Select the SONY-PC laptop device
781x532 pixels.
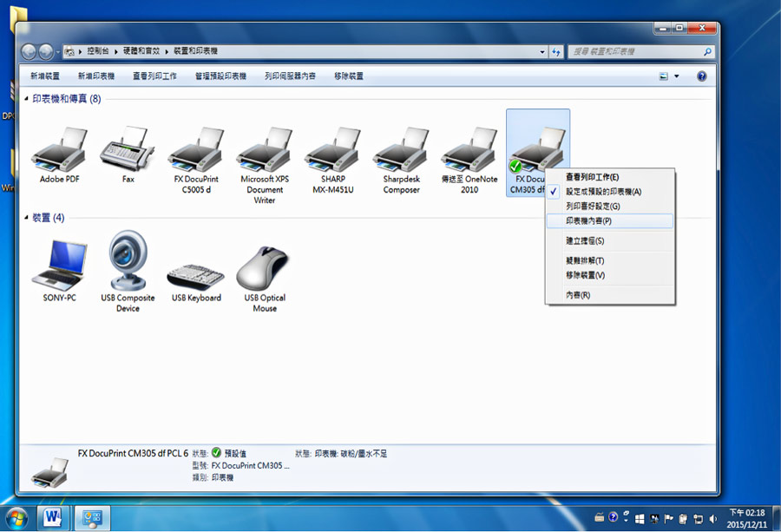pos(59,265)
